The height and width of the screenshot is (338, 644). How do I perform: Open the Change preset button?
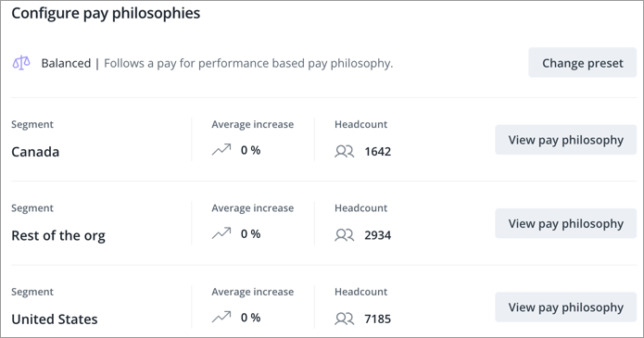[x=583, y=63]
